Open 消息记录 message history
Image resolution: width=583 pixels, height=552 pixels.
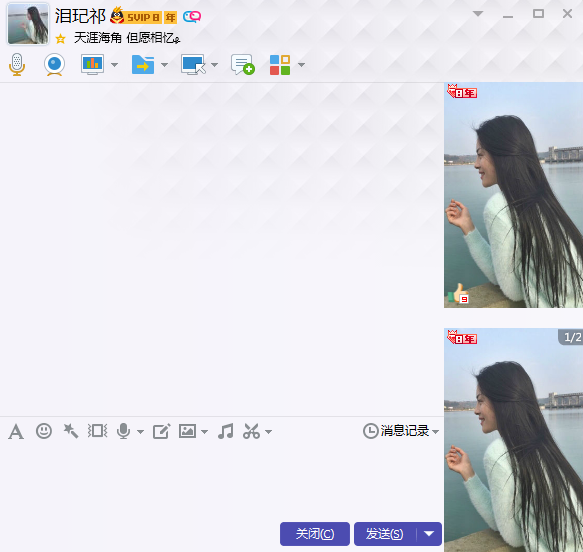(x=401, y=431)
